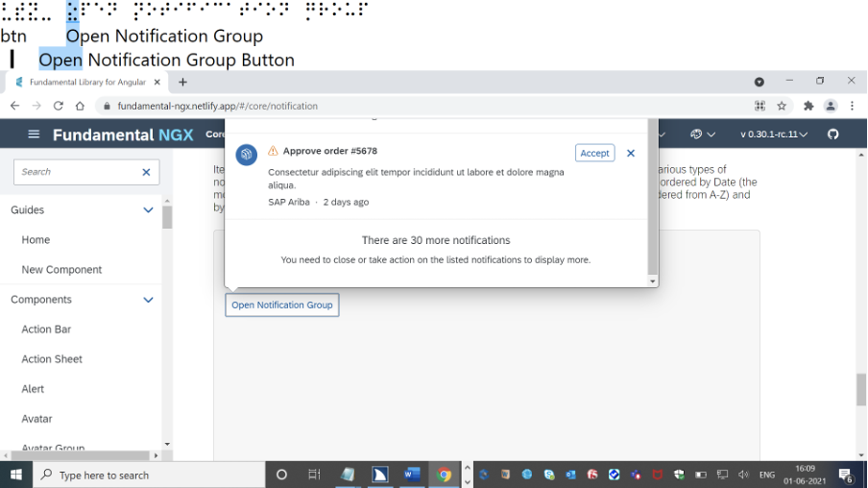Open the theme palette selector
The height and width of the screenshot is (488, 868).
(703, 134)
